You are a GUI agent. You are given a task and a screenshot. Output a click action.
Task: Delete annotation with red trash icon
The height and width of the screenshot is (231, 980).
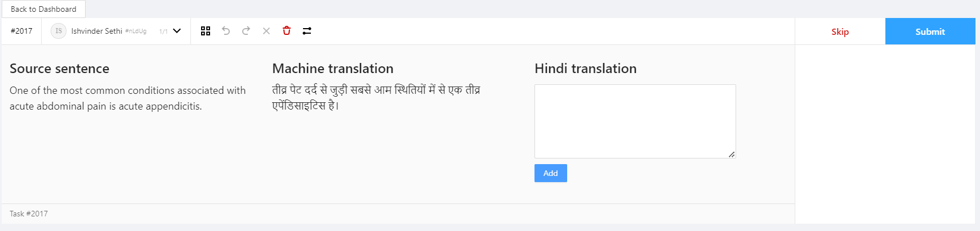coord(287,31)
